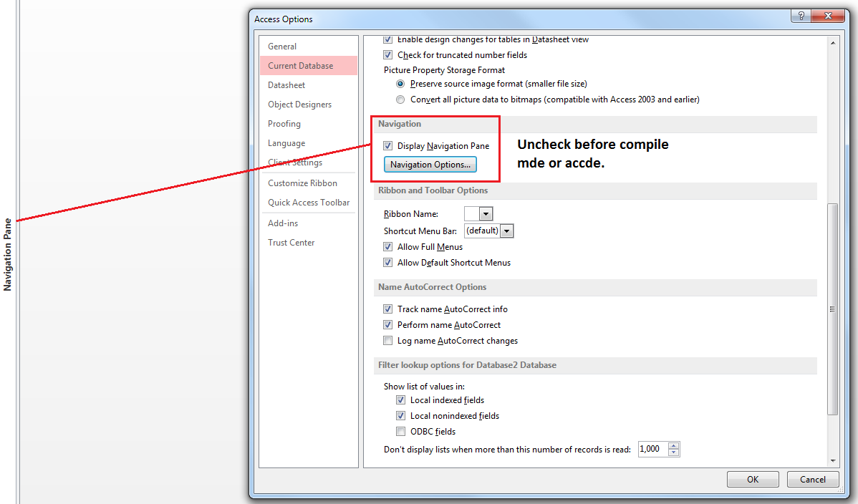Open the General options category
Viewport: 858px width, 504px height.
pos(309,47)
